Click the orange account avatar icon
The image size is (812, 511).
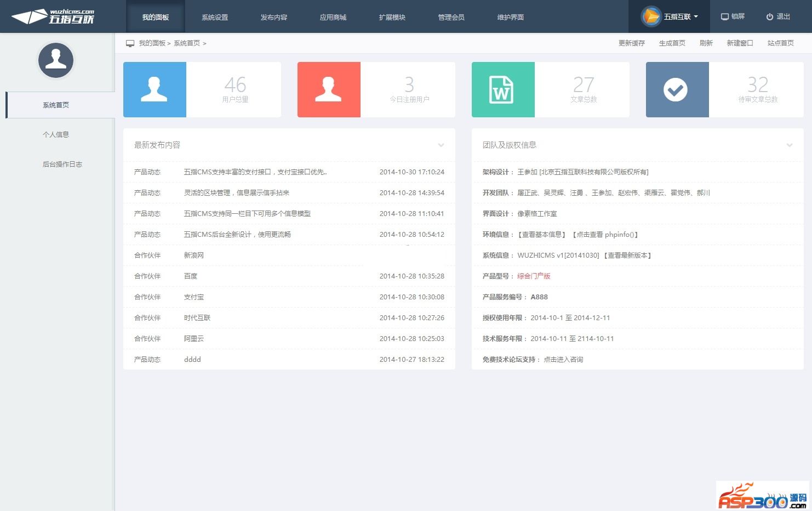tap(651, 16)
